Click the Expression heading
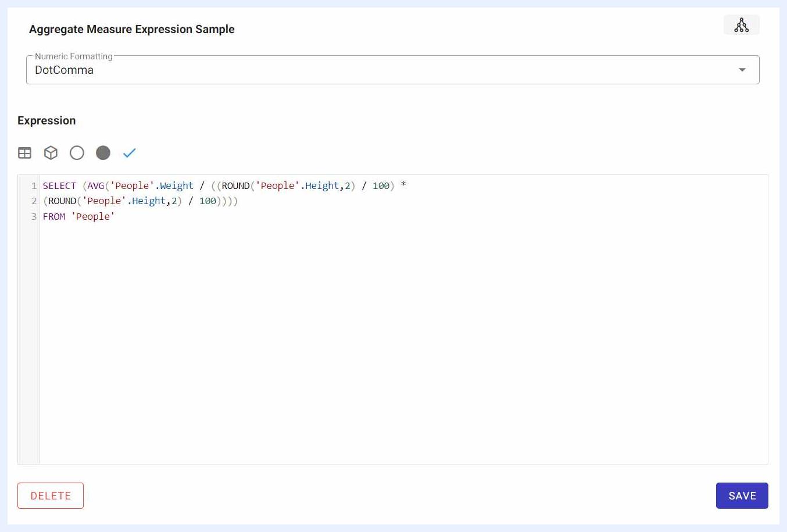 pos(46,120)
